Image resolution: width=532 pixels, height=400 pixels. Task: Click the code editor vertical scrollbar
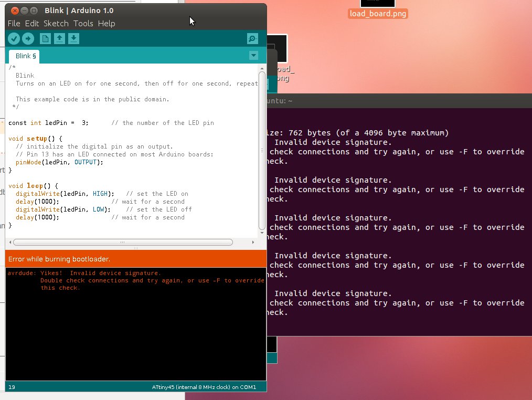262,151
